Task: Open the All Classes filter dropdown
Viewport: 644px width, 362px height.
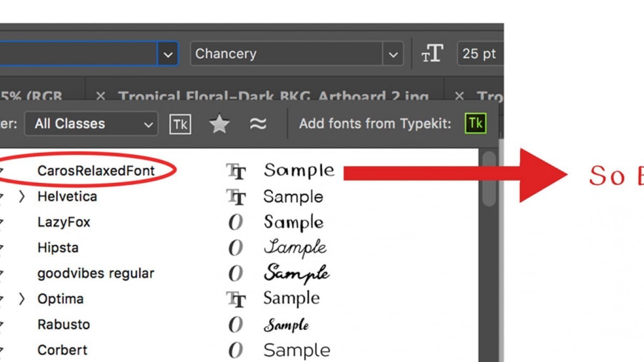Action: pyautogui.click(x=91, y=124)
